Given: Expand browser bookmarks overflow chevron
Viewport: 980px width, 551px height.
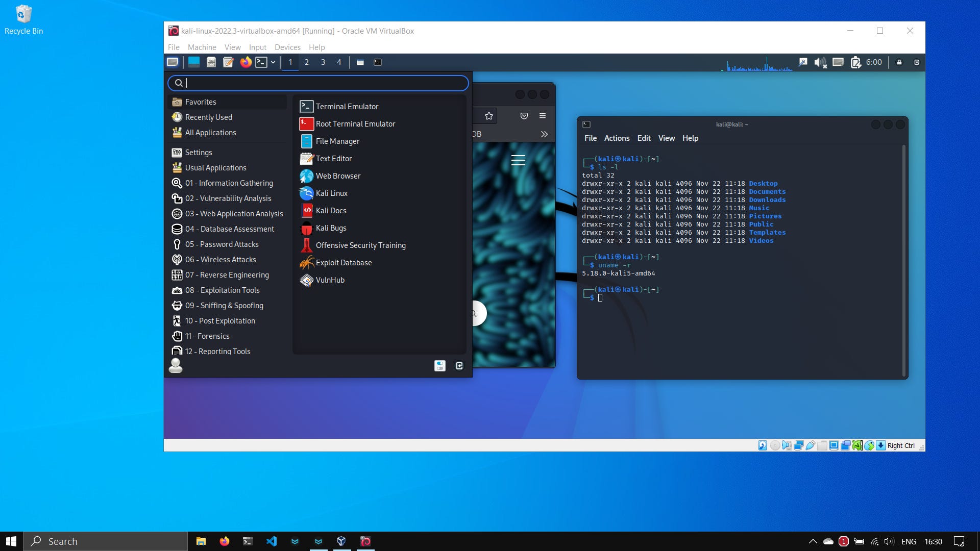Looking at the screenshot, I should tap(544, 134).
